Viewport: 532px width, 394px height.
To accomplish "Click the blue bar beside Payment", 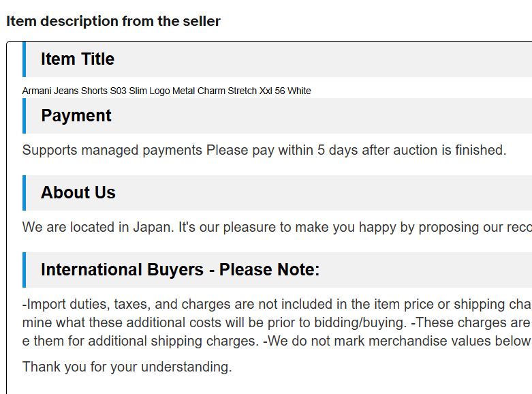I will (x=24, y=116).
